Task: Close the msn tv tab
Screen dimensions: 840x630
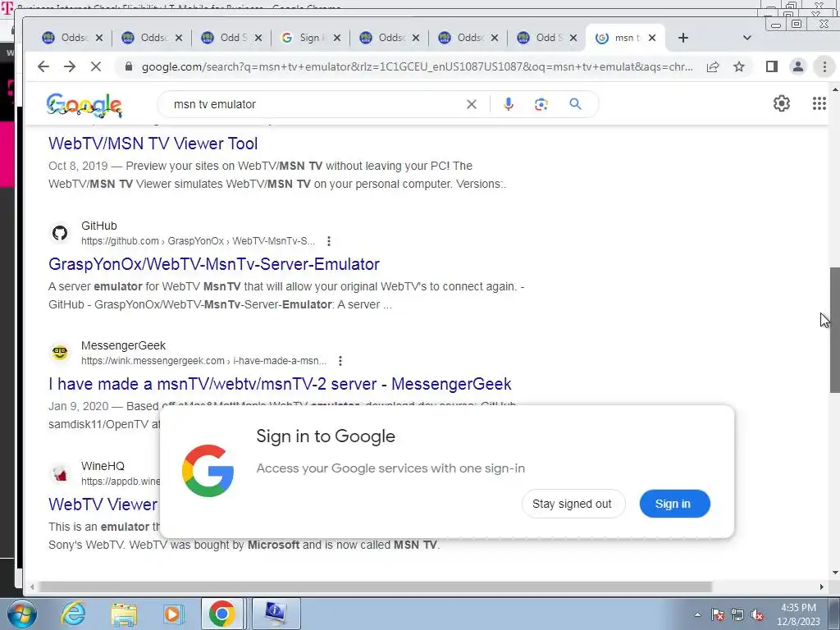Action: 652,38
